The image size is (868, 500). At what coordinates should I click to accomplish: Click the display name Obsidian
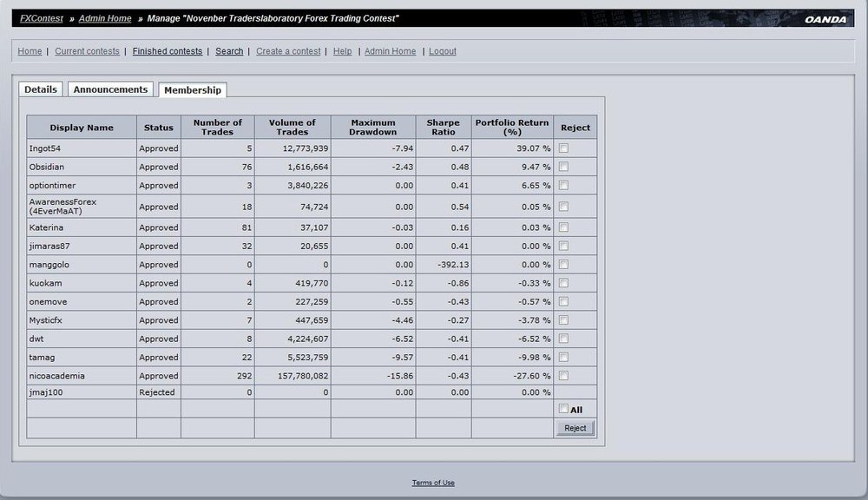(47, 167)
